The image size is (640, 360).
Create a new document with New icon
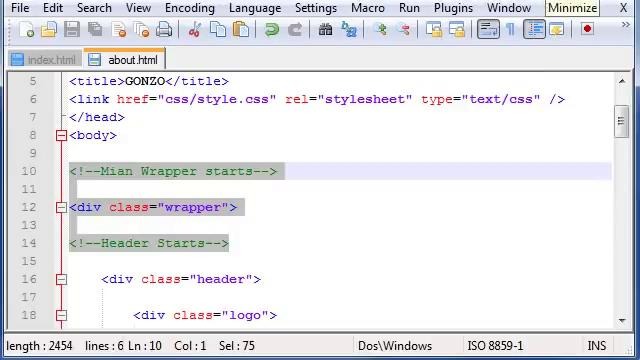pyautogui.click(x=26, y=29)
